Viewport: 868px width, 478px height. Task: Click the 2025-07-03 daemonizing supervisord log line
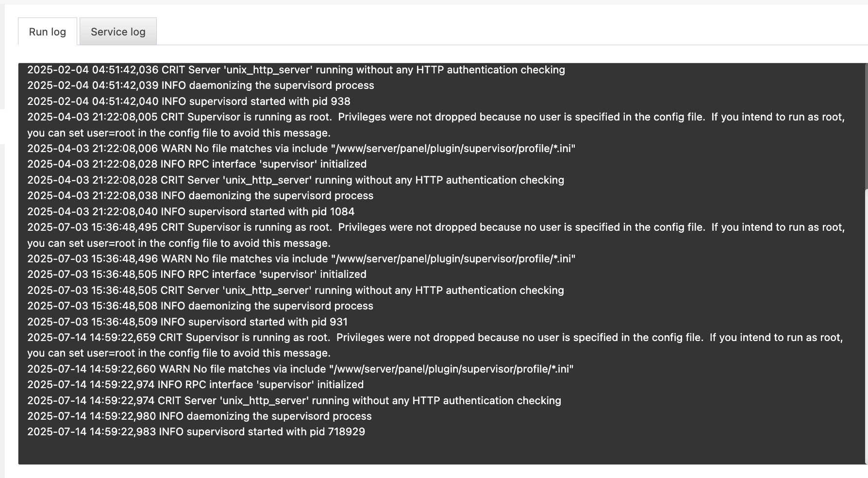(200, 306)
